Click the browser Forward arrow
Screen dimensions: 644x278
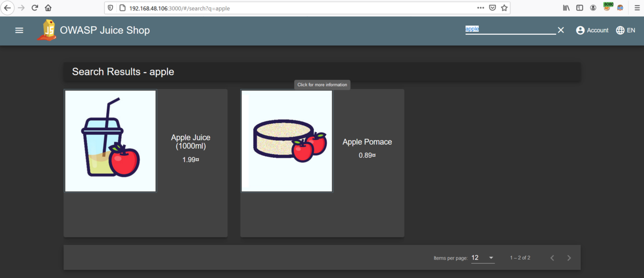tap(21, 8)
